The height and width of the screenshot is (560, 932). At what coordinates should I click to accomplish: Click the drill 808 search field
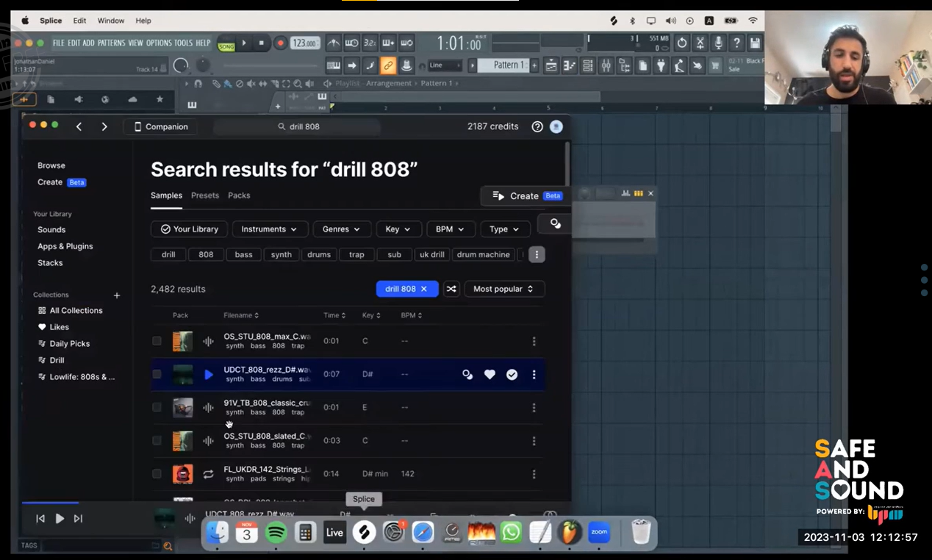(297, 126)
